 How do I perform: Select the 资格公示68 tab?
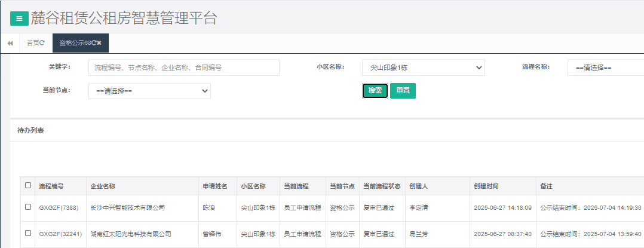74,43
